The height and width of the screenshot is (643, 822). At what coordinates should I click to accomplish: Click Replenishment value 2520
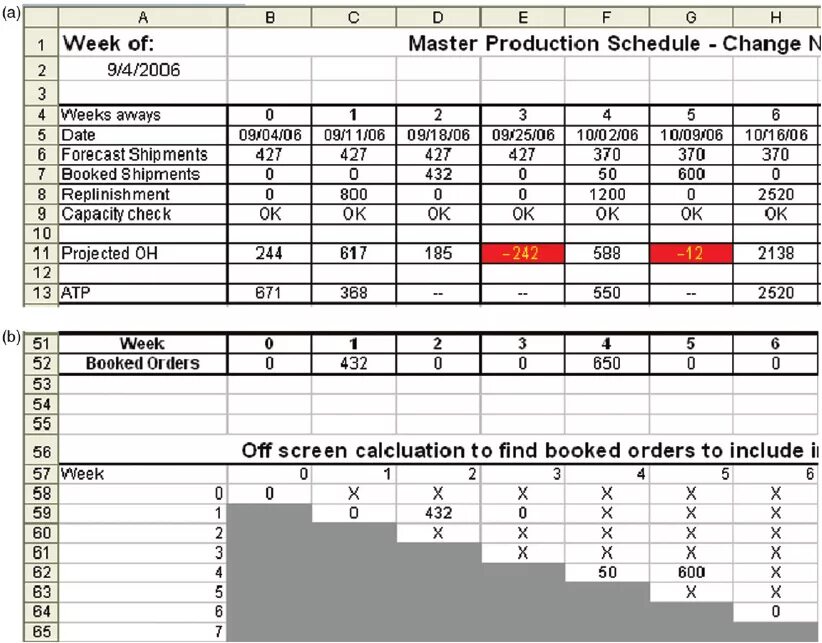pos(776,194)
